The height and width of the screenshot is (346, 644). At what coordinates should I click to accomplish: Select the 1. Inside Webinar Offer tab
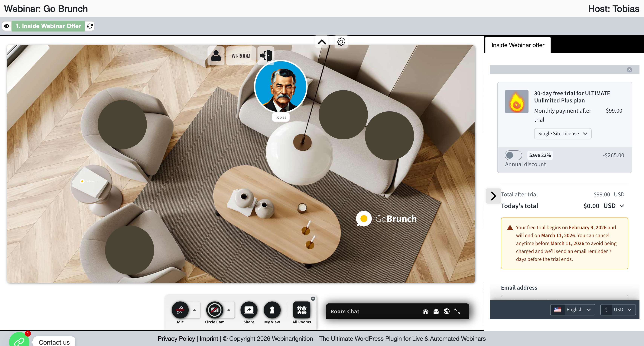48,26
